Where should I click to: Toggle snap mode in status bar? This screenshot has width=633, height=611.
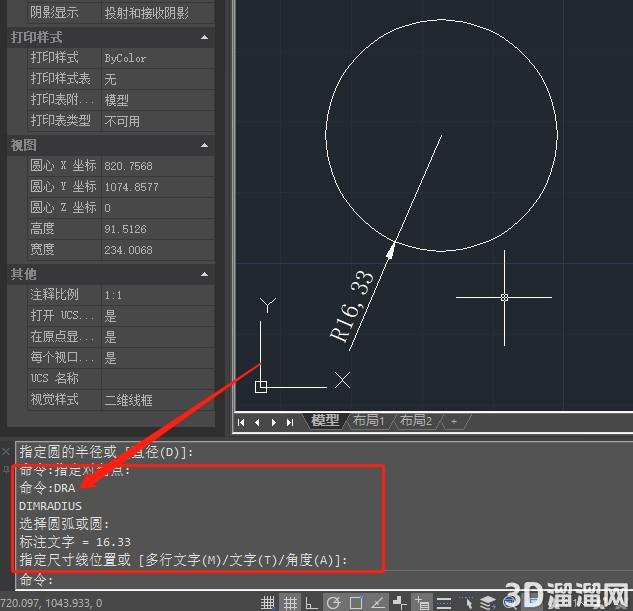coord(267,603)
